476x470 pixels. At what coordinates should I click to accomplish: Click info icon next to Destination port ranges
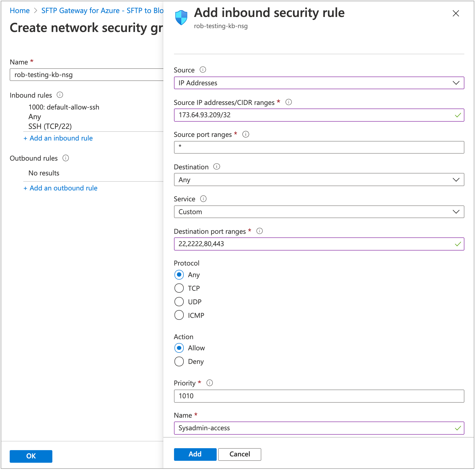[x=260, y=231]
